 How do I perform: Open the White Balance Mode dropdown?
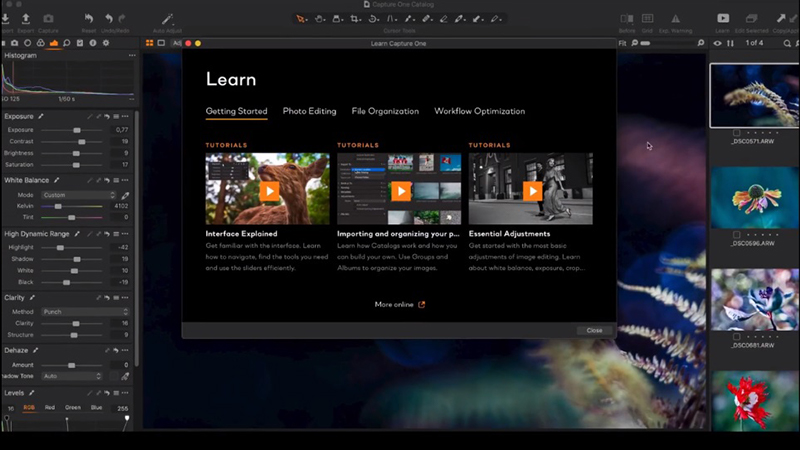[x=79, y=195]
